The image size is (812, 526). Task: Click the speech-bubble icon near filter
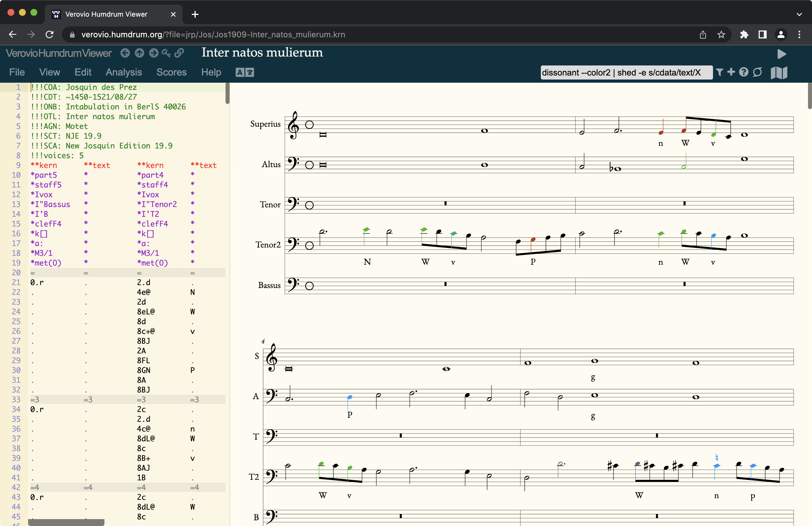pos(757,72)
